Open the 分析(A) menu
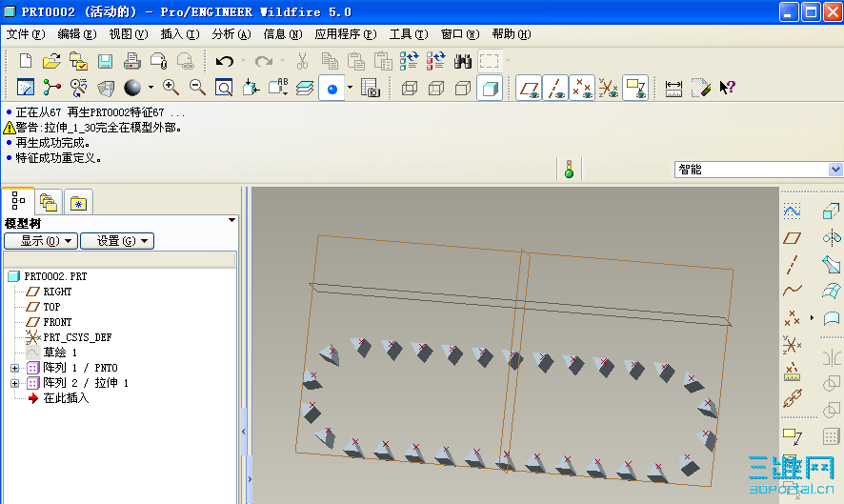 [x=231, y=34]
